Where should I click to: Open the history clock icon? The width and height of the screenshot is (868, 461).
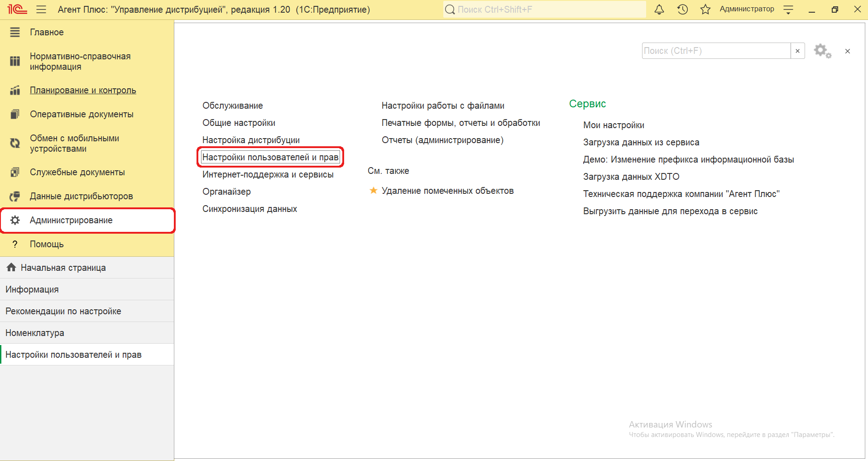click(x=682, y=10)
